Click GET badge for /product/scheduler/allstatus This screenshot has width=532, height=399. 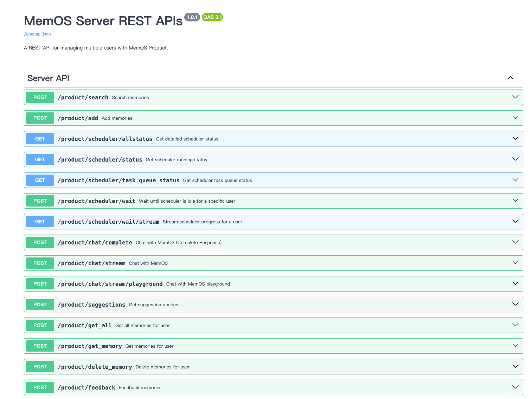tap(40, 139)
